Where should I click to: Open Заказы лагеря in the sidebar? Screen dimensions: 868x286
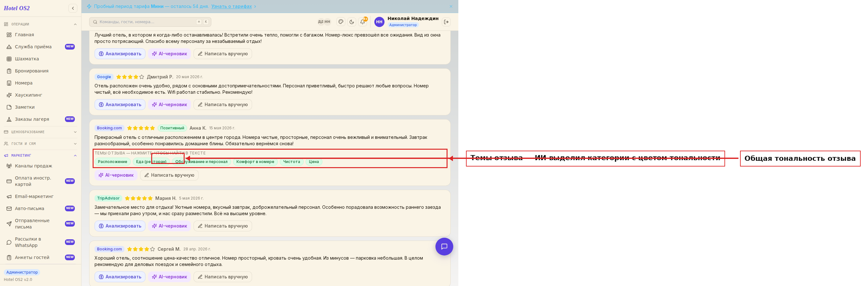click(40, 119)
